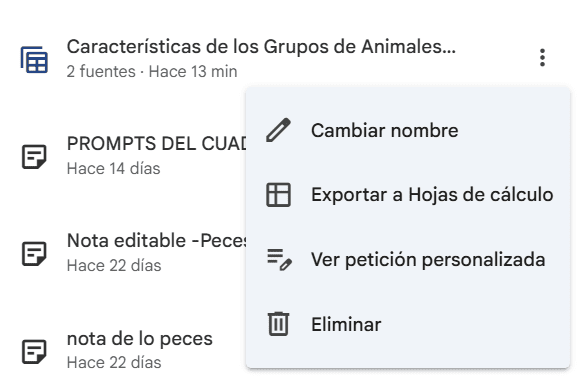
Task: Open the nota de lo peces note
Action: [140, 339]
